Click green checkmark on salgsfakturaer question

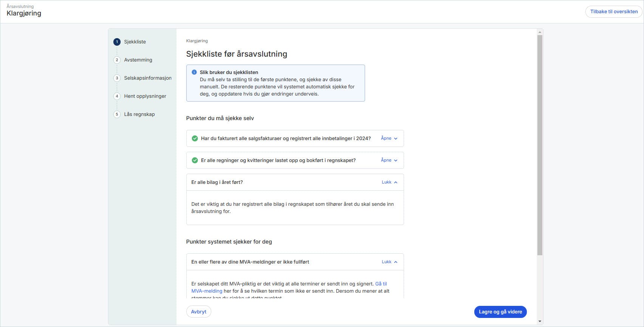[195, 139]
